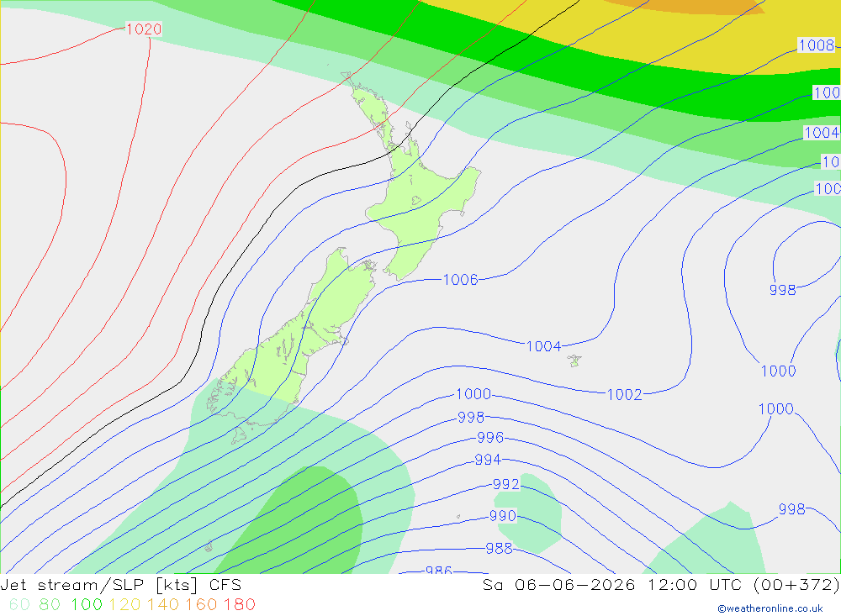Click the 986 contour label
The width and height of the screenshot is (841, 616).
pos(439,571)
